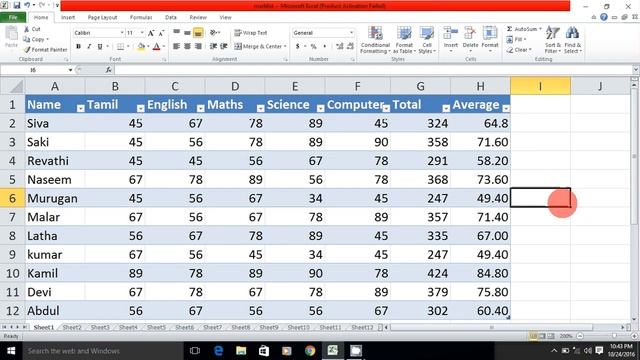Click the zoom slider in status bar
This screenshot has width=640, height=360.
(x=614, y=336)
